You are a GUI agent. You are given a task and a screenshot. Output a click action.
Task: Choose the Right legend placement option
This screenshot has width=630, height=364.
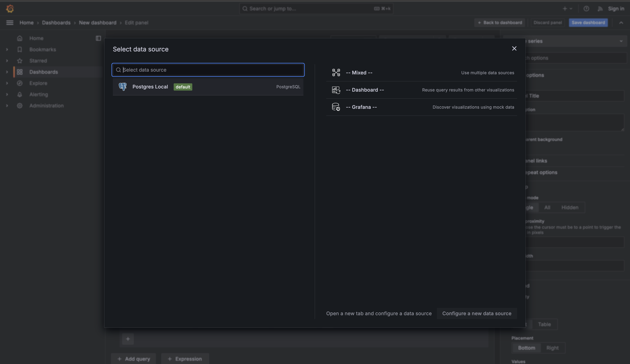pos(552,348)
